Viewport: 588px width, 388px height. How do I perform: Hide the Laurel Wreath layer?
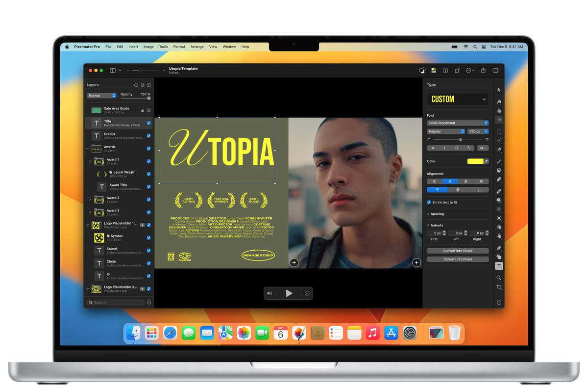(149, 174)
